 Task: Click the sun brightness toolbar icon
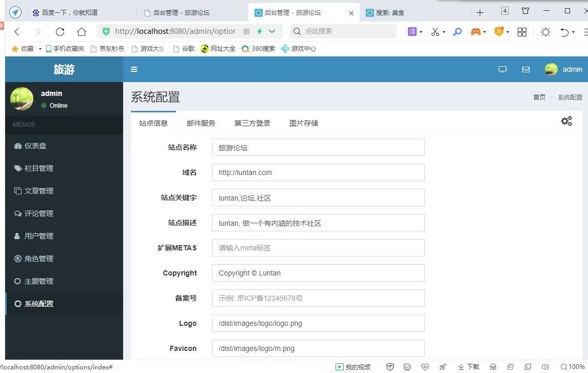(545, 32)
